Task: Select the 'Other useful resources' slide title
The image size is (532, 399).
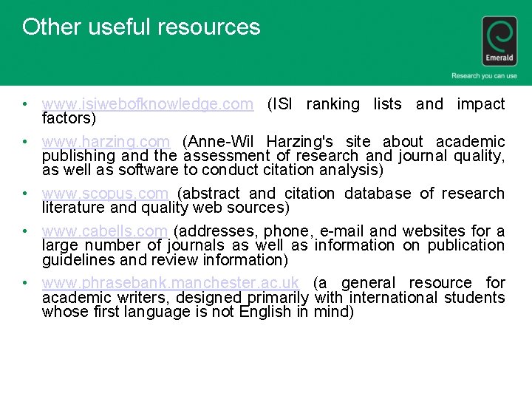Action: pyautogui.click(x=141, y=27)
